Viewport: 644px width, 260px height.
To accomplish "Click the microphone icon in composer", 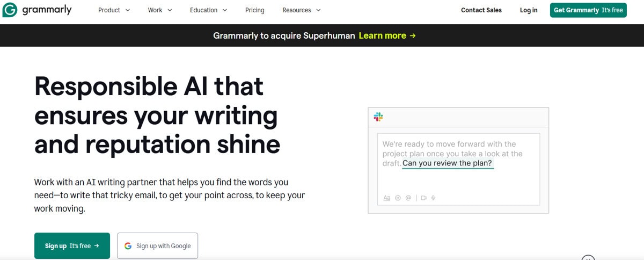I will (x=433, y=198).
